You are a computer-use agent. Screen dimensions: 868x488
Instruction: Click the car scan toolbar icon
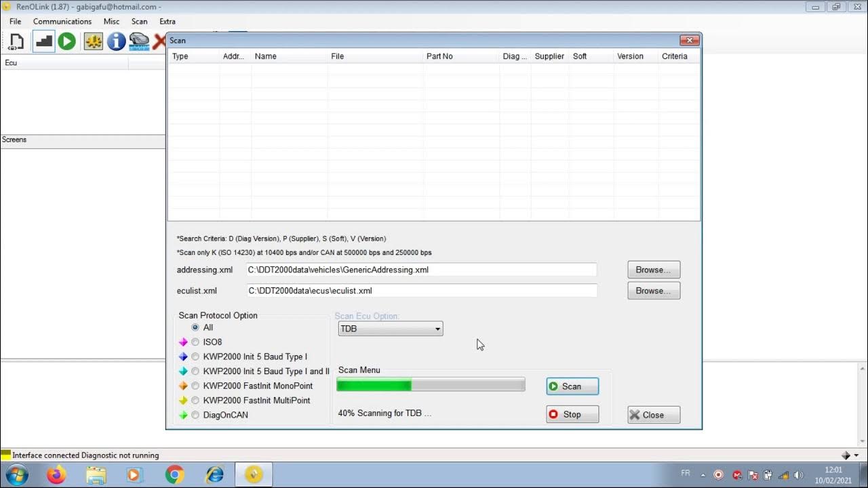click(139, 41)
